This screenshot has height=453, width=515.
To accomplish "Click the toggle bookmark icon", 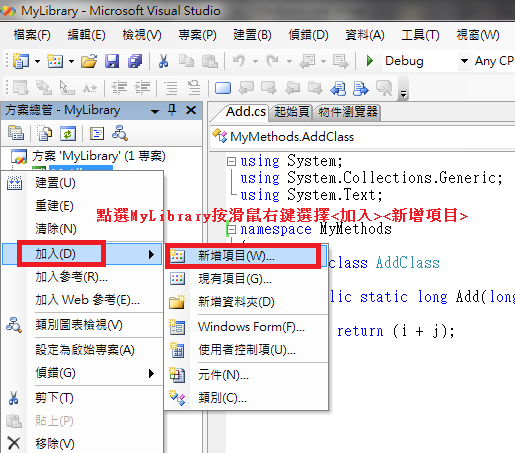I will tap(223, 88).
